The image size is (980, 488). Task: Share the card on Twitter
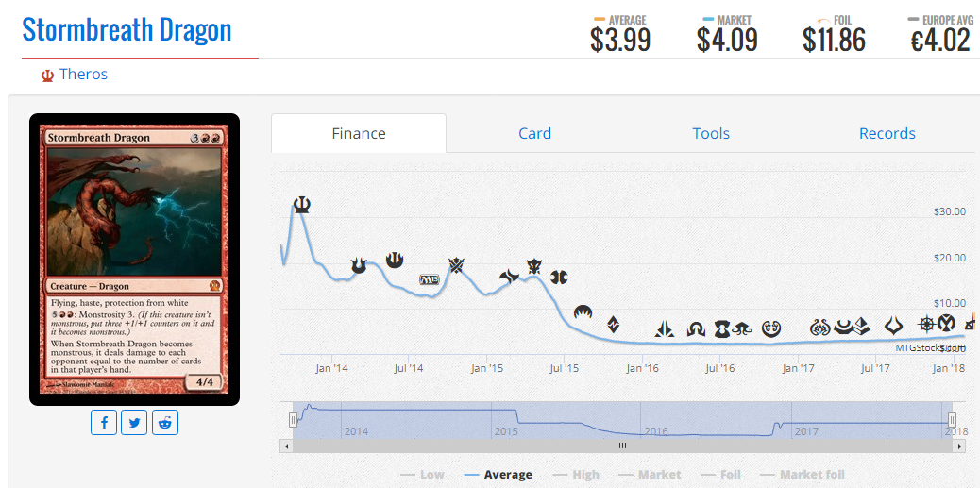(x=135, y=422)
